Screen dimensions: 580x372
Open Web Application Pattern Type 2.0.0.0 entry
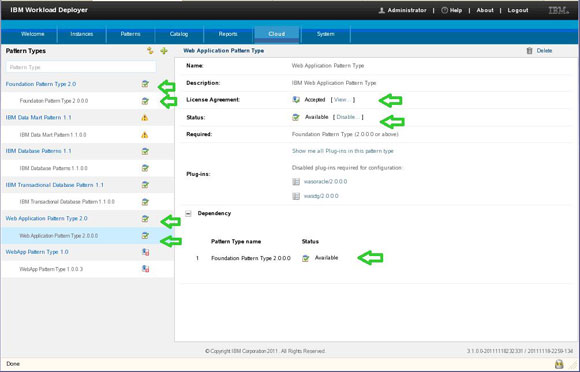click(59, 236)
